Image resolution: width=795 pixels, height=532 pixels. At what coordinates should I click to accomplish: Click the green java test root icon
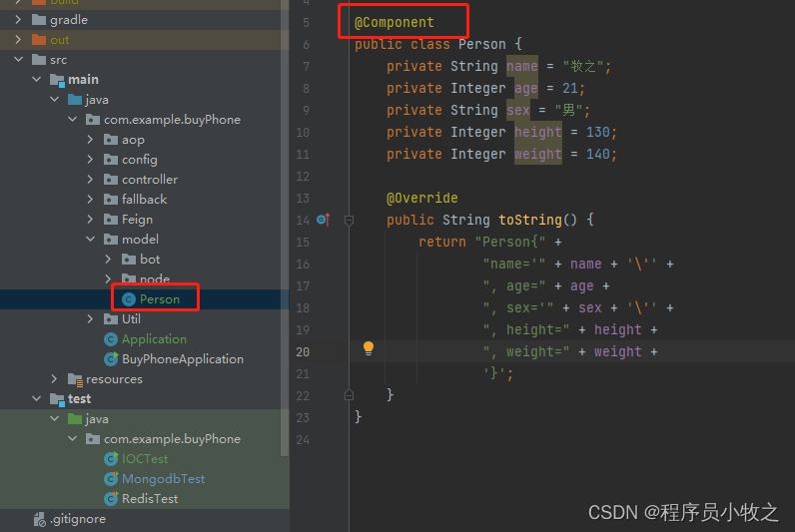[x=75, y=418]
